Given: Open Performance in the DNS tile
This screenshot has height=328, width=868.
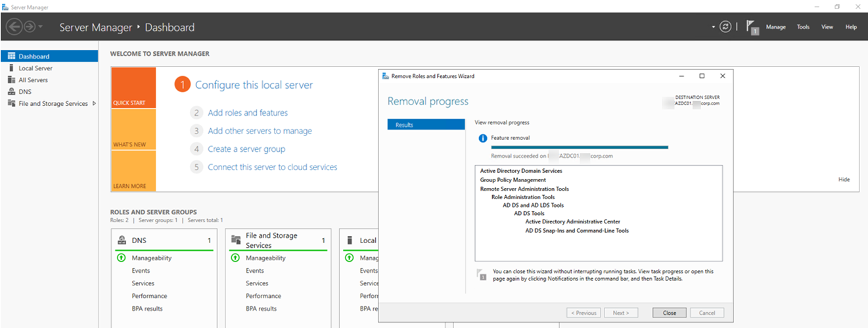Looking at the screenshot, I should (x=149, y=296).
